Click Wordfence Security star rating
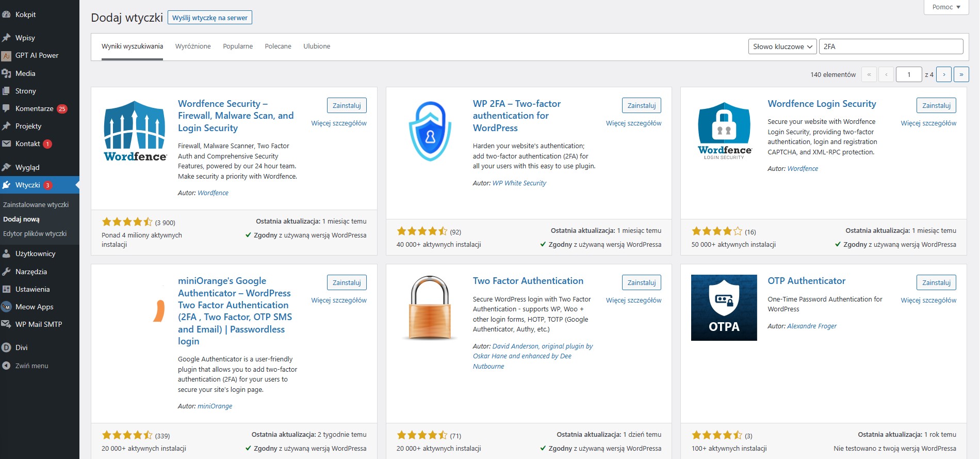The width and height of the screenshot is (980, 459). (x=127, y=222)
